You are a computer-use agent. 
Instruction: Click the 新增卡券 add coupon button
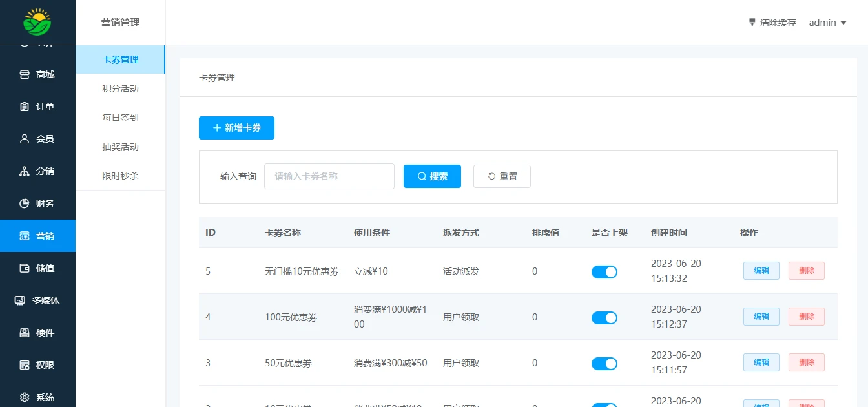[236, 127]
